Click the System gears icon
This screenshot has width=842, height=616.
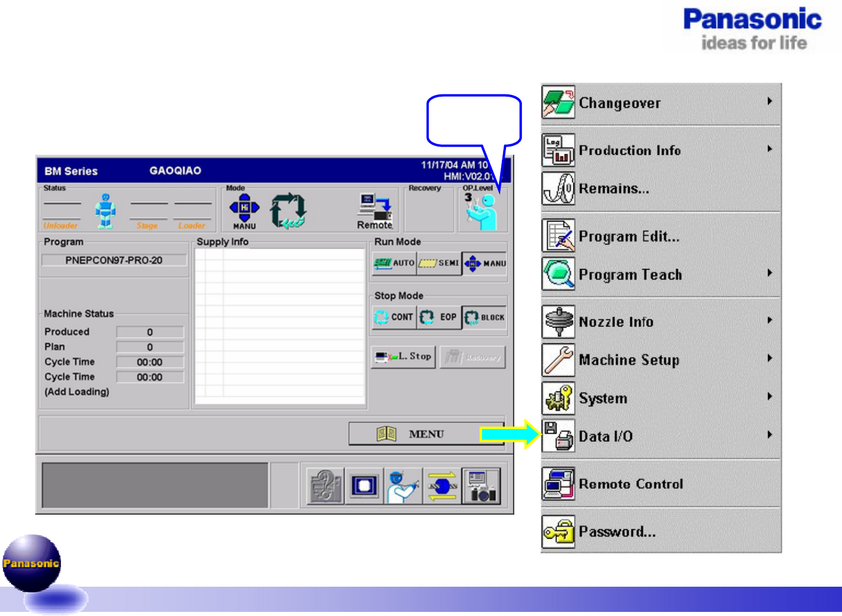pyautogui.click(x=558, y=398)
